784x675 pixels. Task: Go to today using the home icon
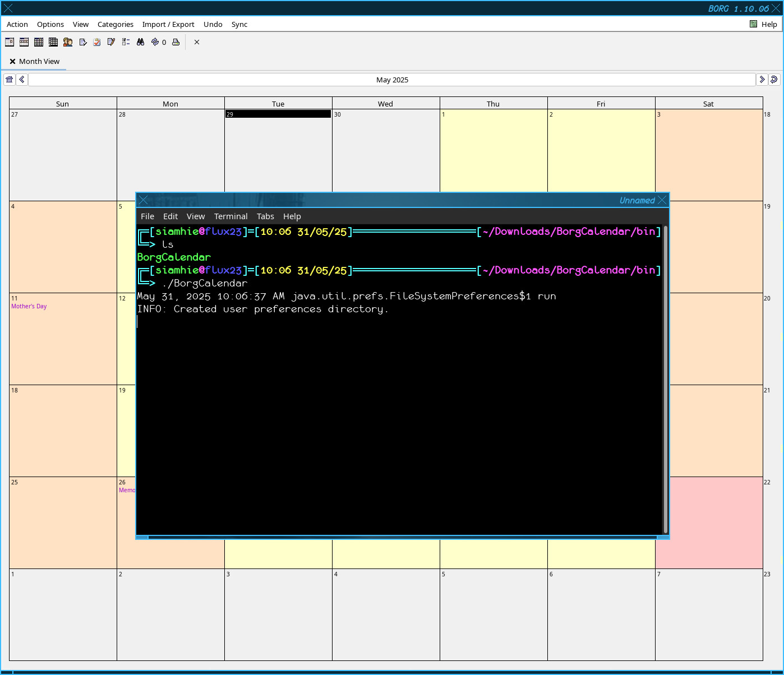point(10,80)
